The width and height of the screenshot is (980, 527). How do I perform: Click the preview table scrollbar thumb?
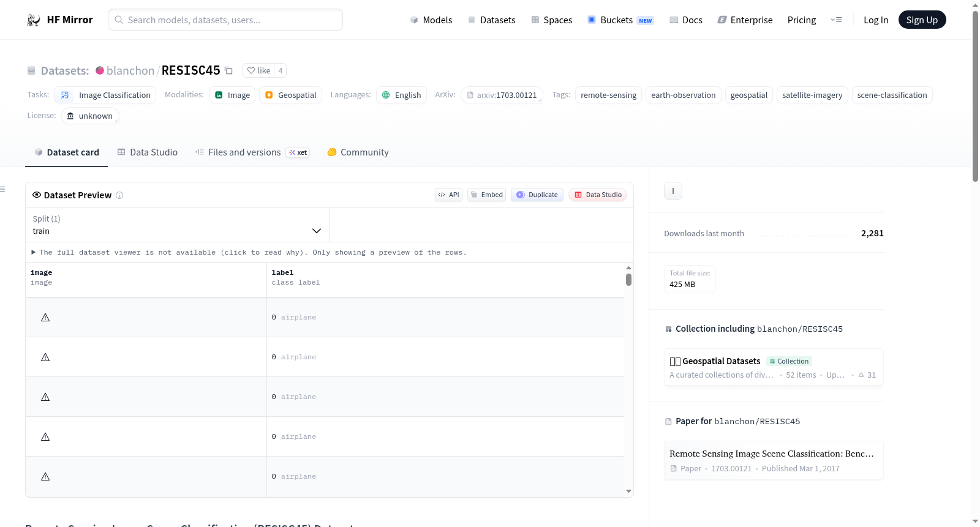click(x=628, y=280)
